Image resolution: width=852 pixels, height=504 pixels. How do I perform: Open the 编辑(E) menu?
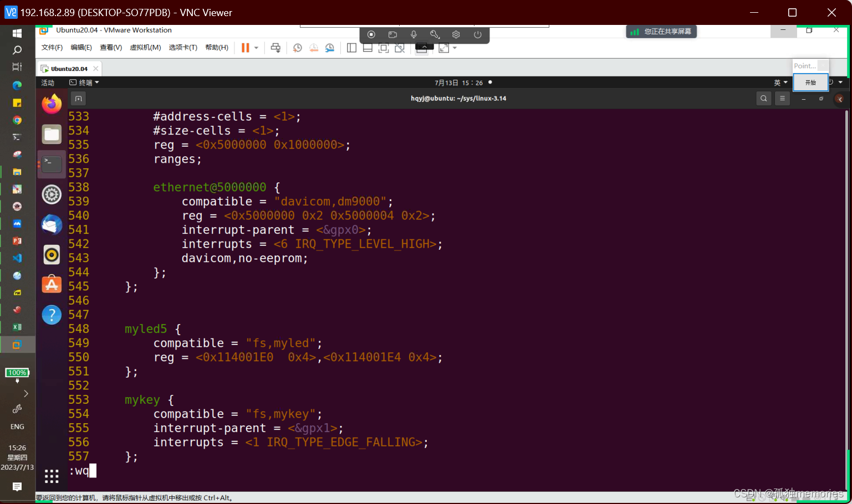coord(81,48)
